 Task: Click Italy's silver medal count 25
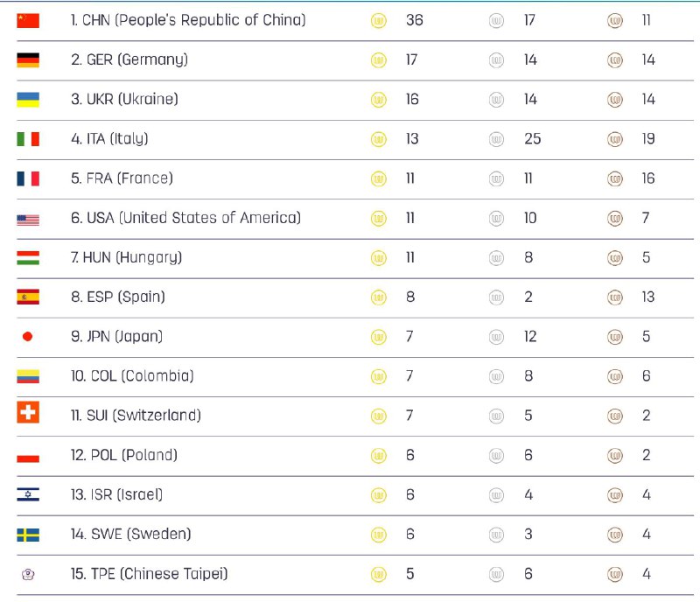click(x=532, y=139)
